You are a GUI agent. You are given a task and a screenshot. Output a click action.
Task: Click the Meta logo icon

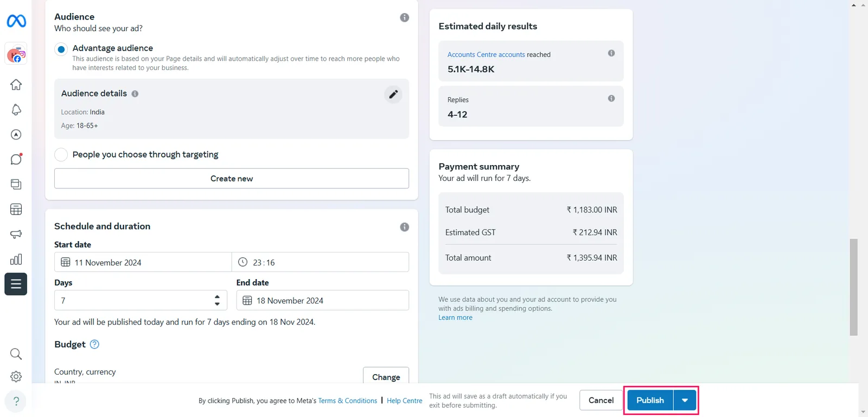(x=16, y=21)
